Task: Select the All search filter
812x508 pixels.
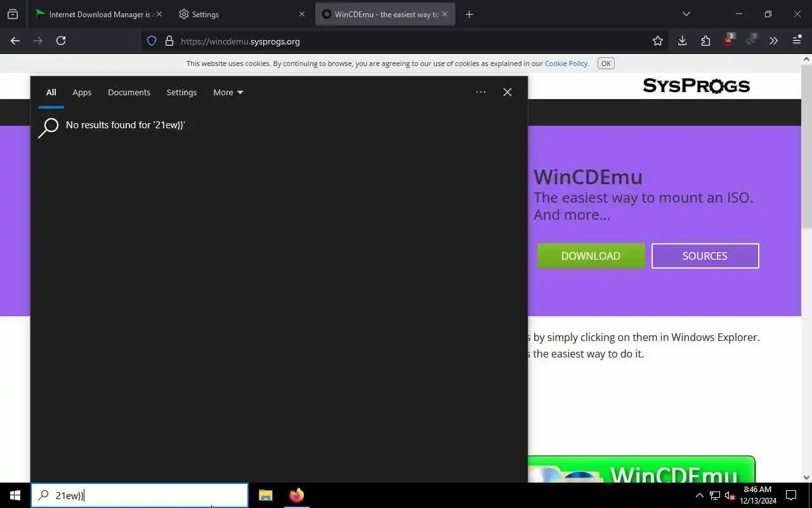Action: [51, 92]
